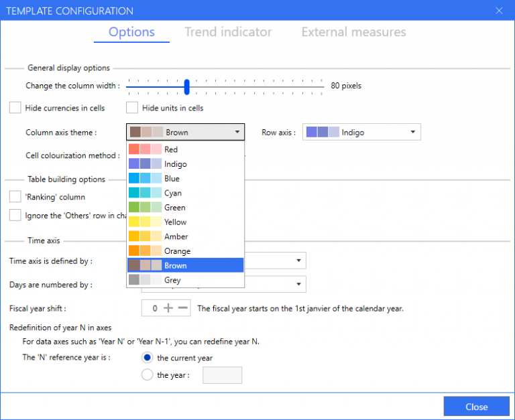515x420 pixels.
Task: Close the Template Configuration window with X
Action: (499, 11)
